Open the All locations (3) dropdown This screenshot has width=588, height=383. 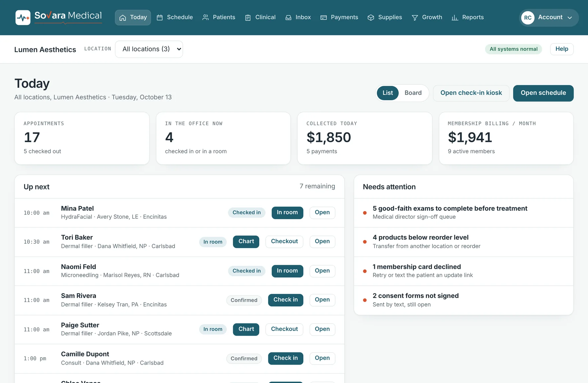(x=149, y=49)
